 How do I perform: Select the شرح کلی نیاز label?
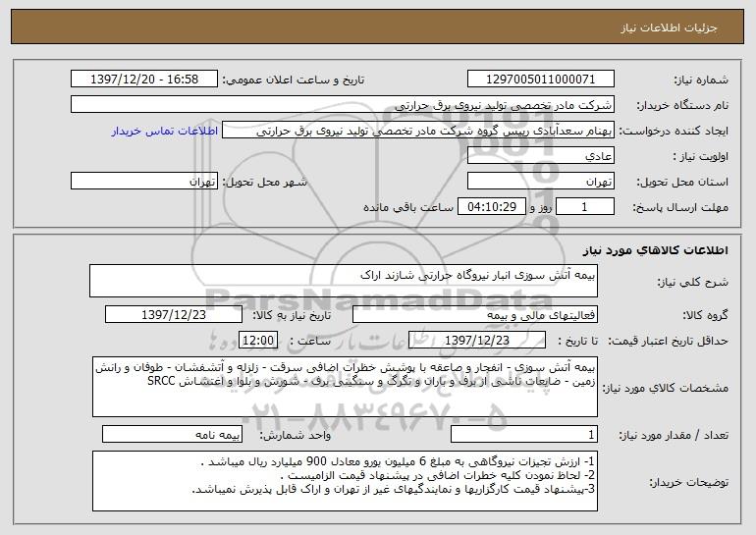(693, 282)
